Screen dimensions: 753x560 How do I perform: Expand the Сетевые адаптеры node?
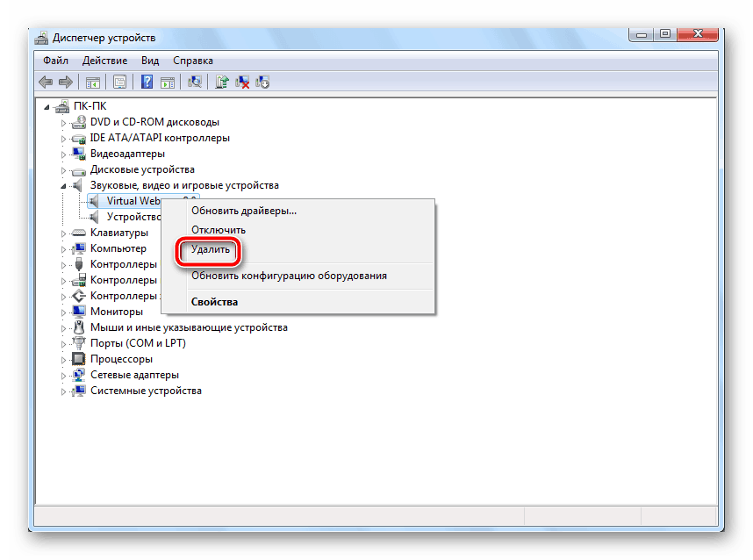click(63, 376)
